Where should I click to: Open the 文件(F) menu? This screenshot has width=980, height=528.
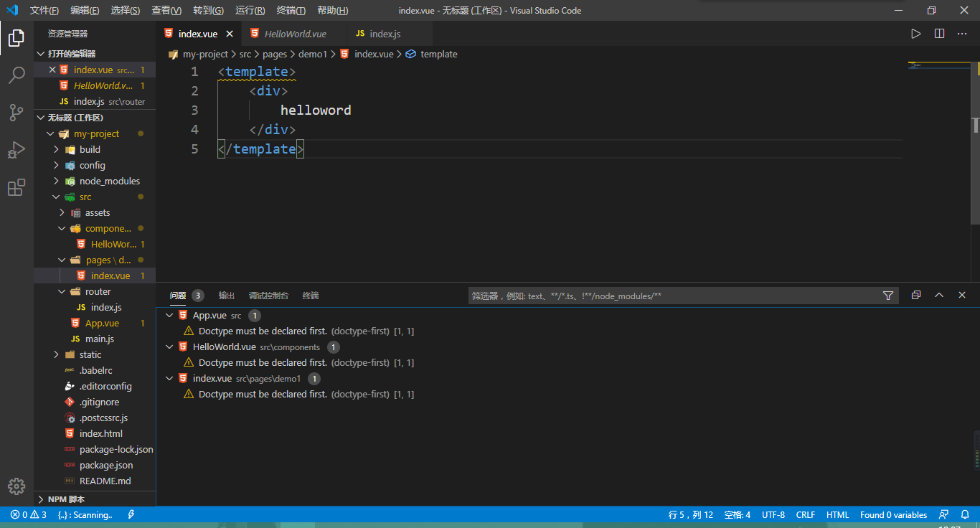click(44, 10)
